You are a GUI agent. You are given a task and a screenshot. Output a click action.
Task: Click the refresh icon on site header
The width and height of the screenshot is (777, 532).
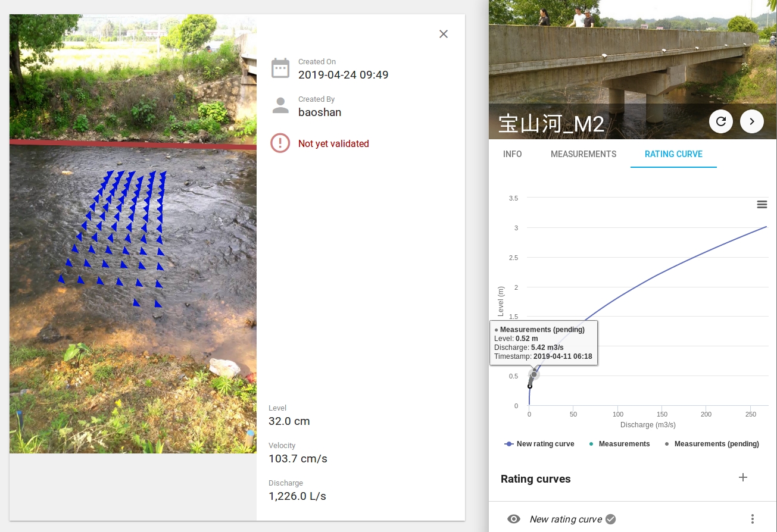coord(720,121)
